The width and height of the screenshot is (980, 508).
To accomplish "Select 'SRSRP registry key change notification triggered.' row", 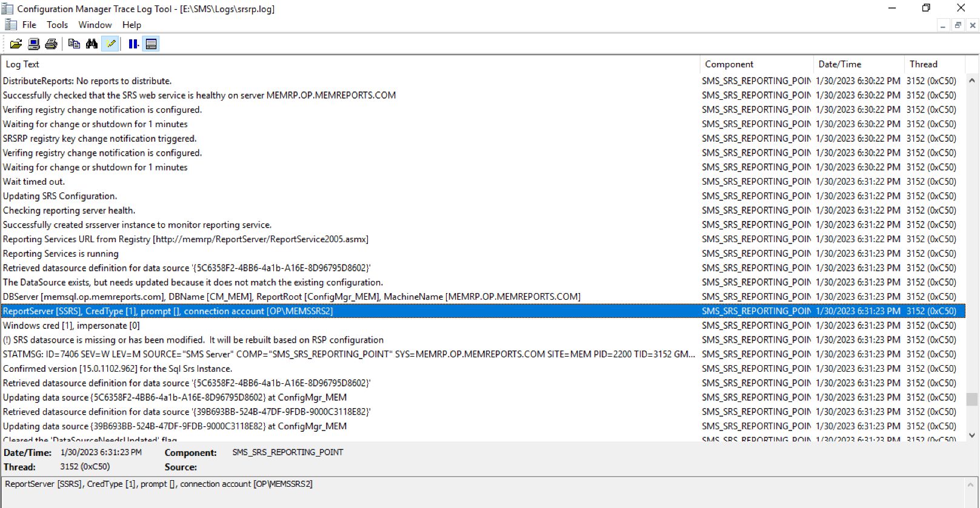I will tap(483, 138).
